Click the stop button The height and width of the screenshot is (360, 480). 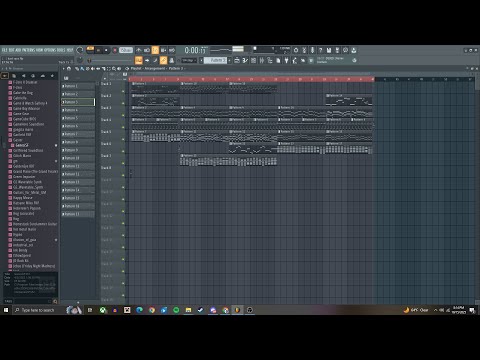[x=106, y=50]
